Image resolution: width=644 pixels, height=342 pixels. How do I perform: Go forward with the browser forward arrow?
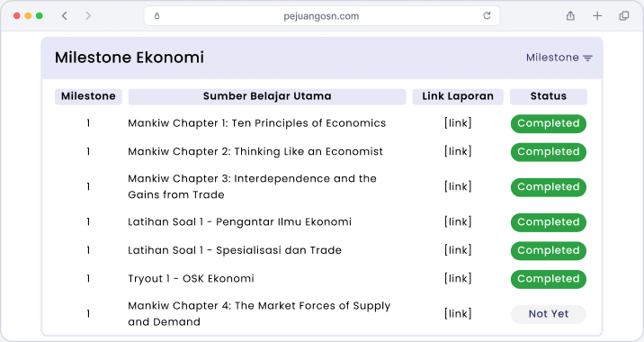[x=88, y=15]
